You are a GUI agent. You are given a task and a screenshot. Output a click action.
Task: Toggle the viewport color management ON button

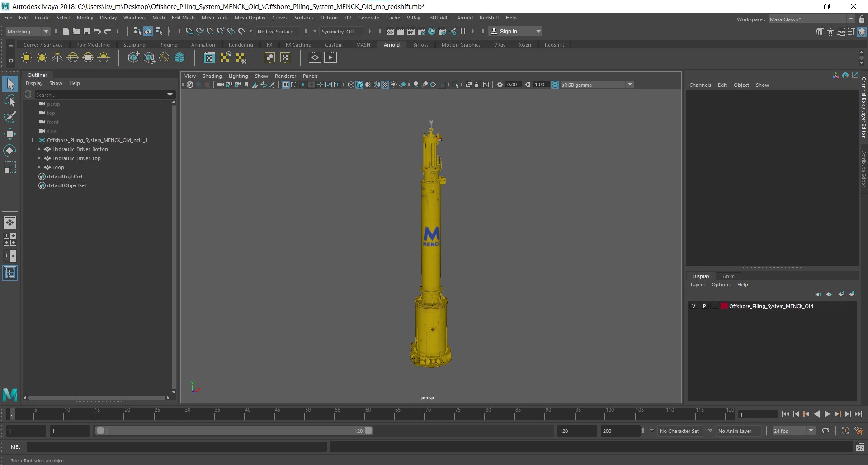555,85
